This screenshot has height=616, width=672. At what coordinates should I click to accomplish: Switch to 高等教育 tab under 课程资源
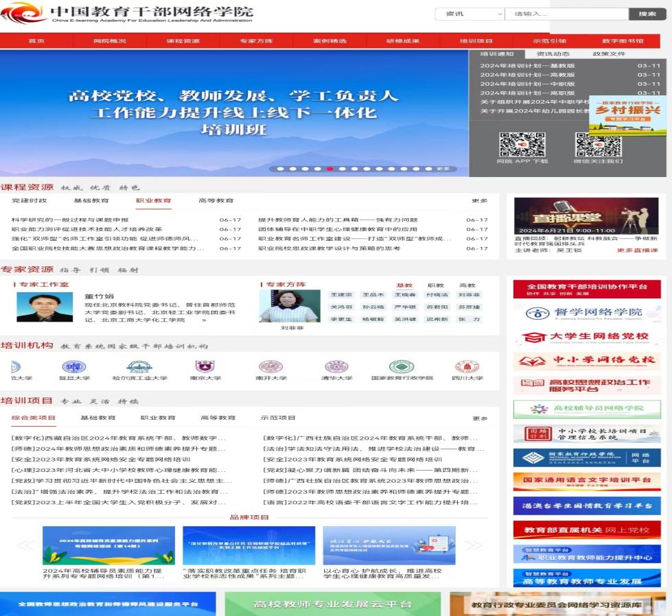click(216, 201)
